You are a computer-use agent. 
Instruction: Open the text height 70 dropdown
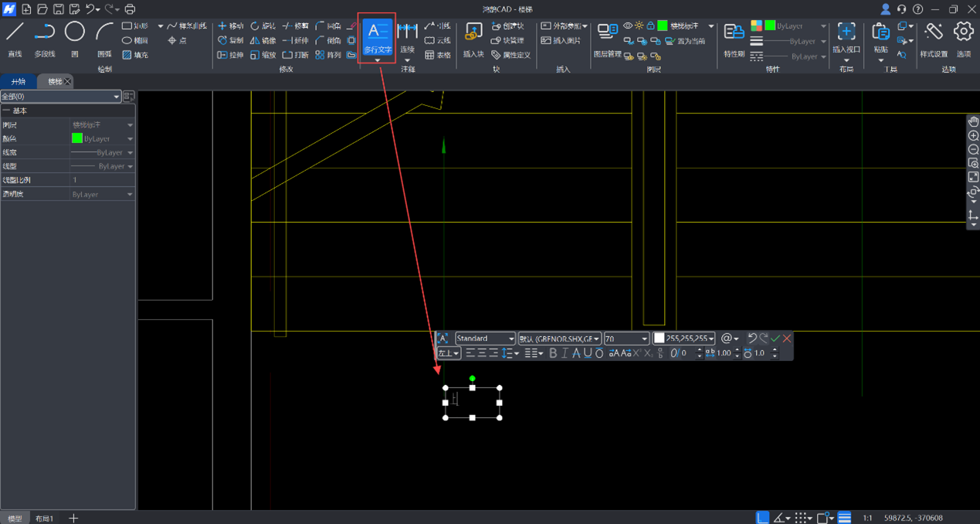626,339
